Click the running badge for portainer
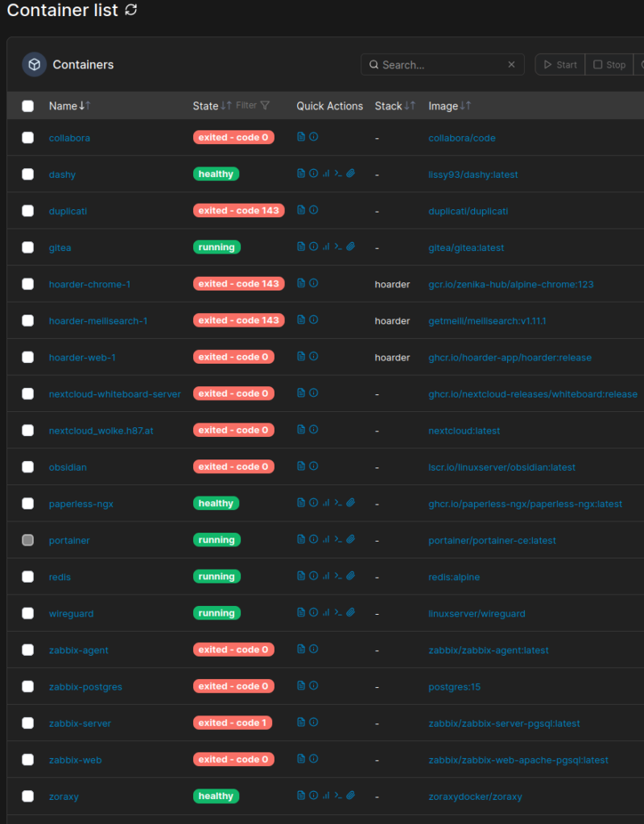Viewport: 644px width, 824px height. (217, 540)
